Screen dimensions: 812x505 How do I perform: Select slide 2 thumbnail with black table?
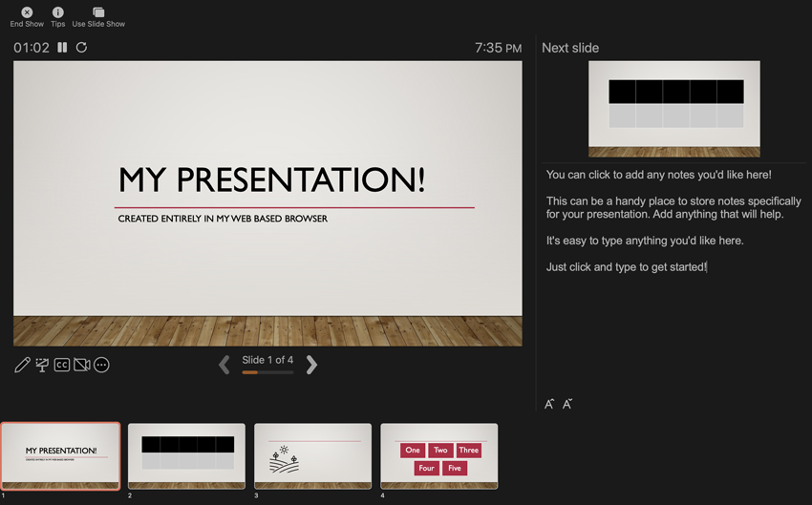tap(186, 456)
